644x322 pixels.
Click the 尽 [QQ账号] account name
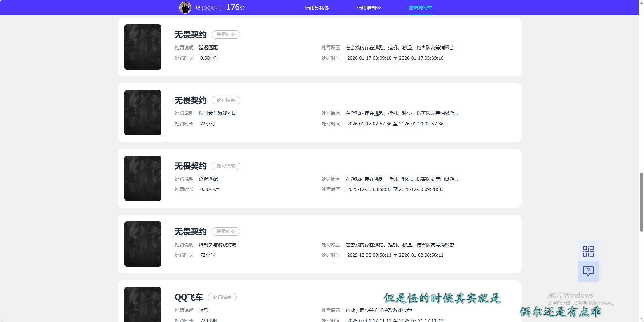click(208, 8)
